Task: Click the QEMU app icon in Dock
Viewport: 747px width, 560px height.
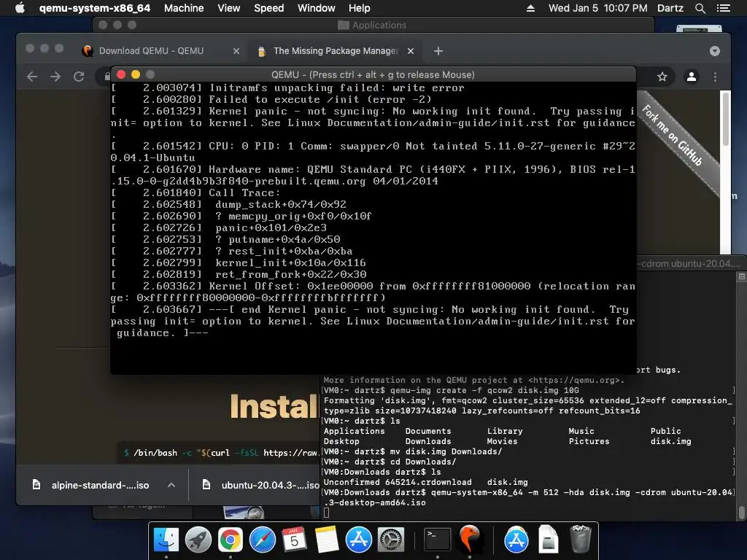Action: pyautogui.click(x=470, y=540)
